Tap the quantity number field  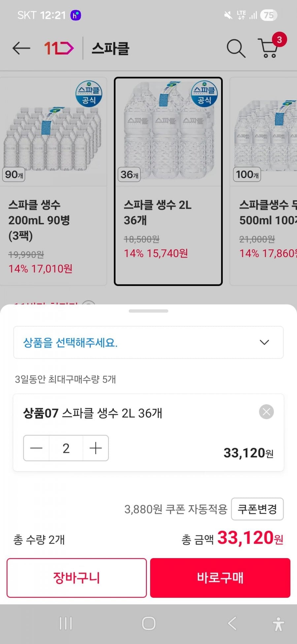(x=66, y=448)
